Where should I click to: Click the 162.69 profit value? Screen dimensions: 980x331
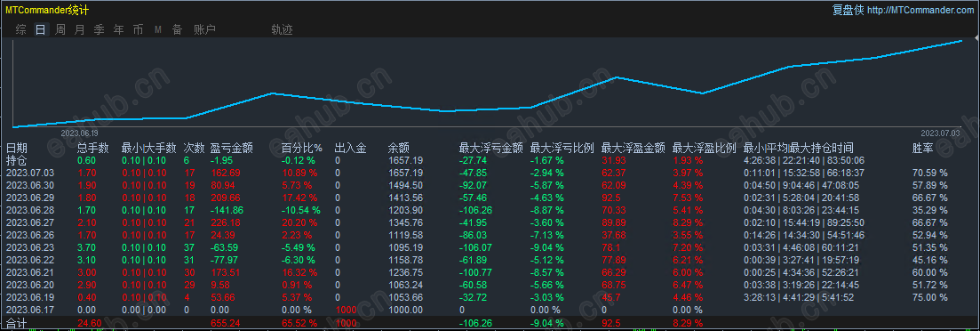(x=227, y=173)
